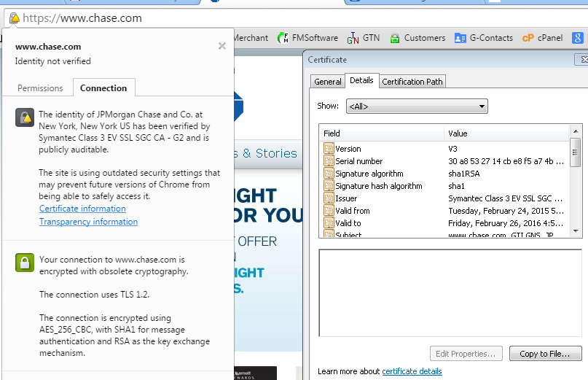Select the Serial number field icon
The height and width of the screenshot is (380, 588).
pos(329,160)
